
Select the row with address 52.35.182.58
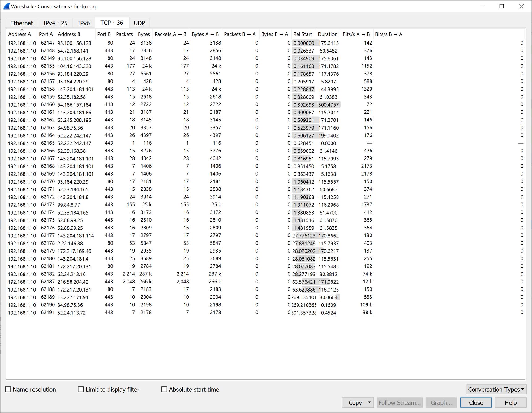[265, 97]
